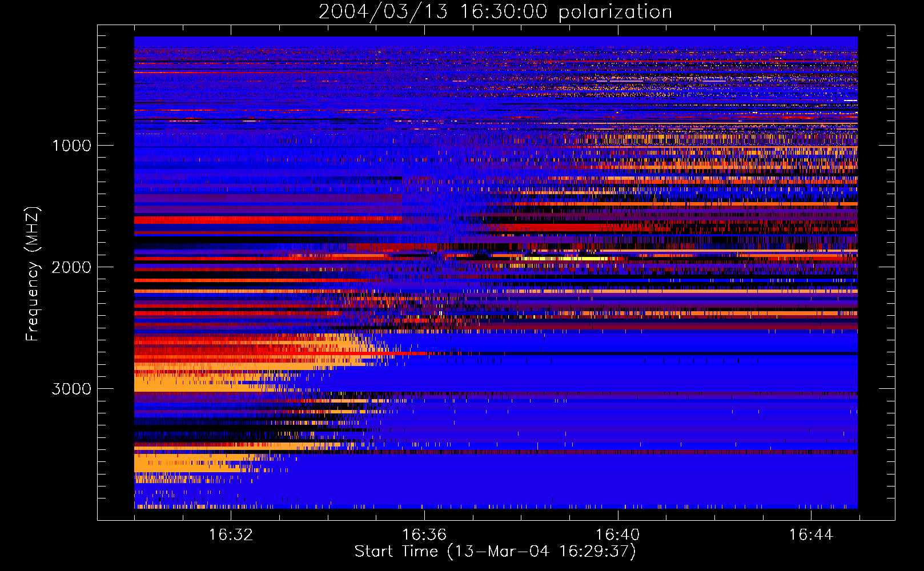Screen dimensions: 924x571
Task: Click the 16:36 time tick label
Action: (424, 535)
